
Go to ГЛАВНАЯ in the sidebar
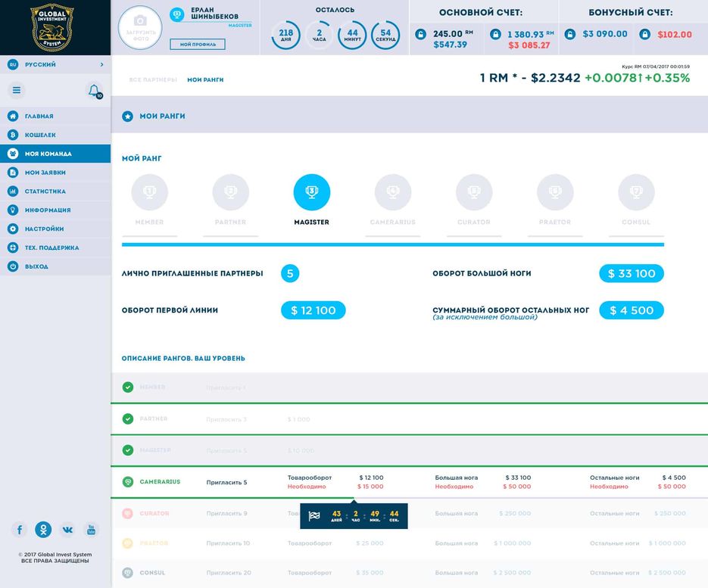[55, 116]
